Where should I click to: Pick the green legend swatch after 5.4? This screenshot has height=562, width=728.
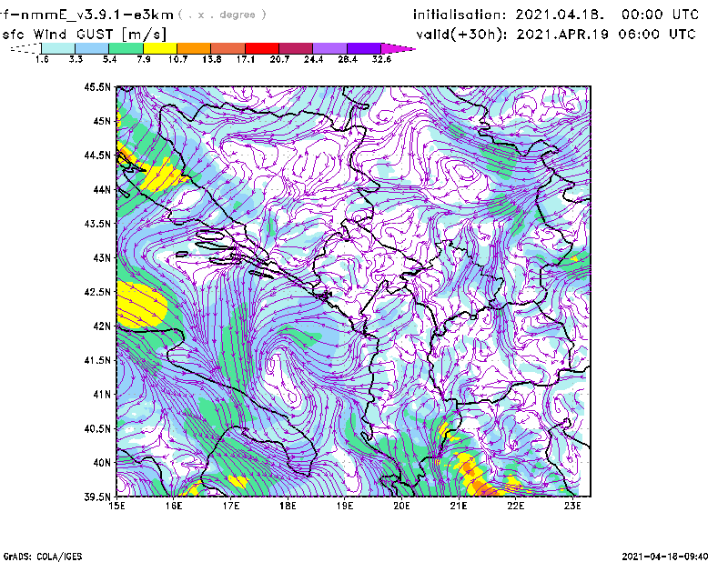(126, 48)
